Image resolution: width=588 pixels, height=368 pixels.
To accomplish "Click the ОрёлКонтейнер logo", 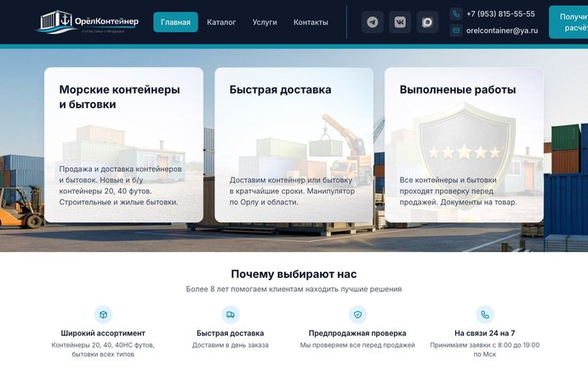I will coord(87,22).
